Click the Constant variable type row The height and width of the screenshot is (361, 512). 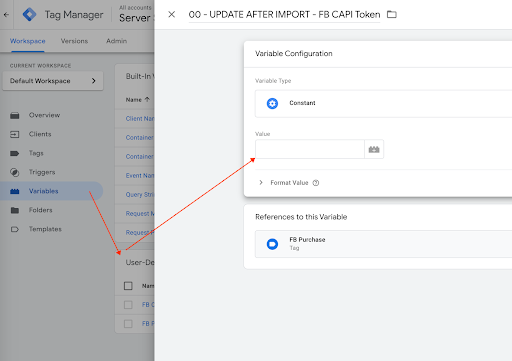coord(383,103)
